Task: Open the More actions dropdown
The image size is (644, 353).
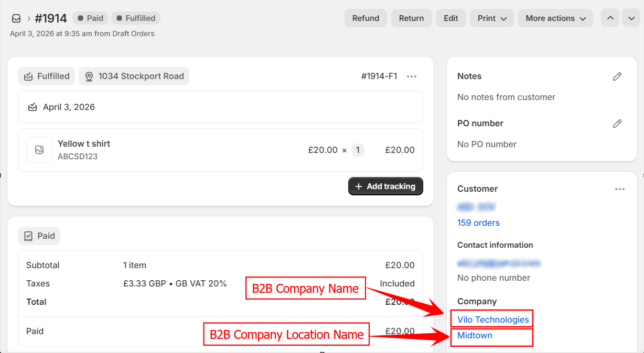Action: coord(555,18)
